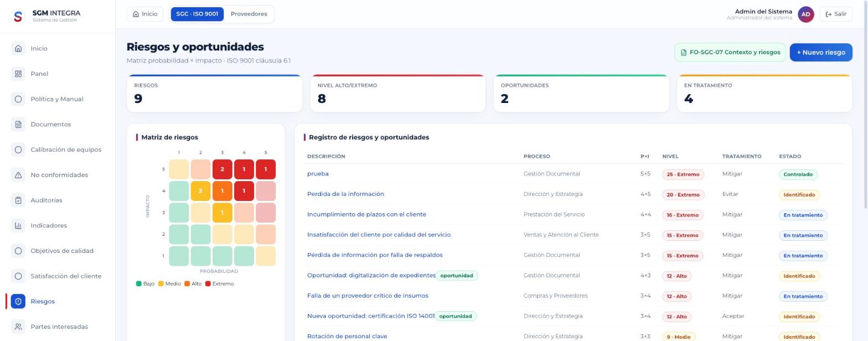Click the Controlado status badge
The width and height of the screenshot is (868, 341).
798,174
